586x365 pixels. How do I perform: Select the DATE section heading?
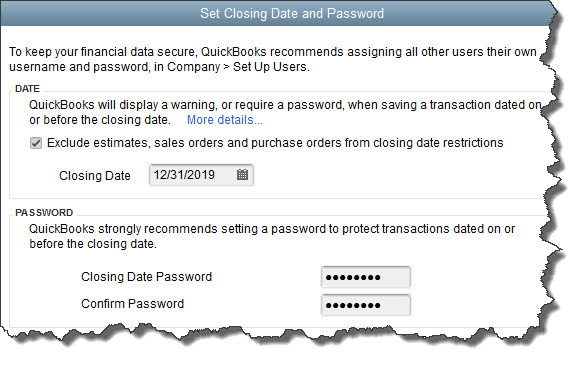coord(27,89)
